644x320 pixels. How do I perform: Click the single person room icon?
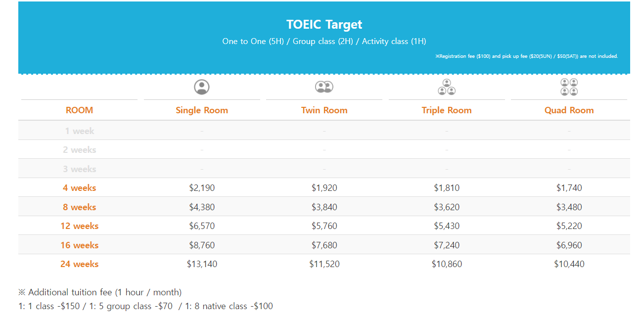[202, 87]
